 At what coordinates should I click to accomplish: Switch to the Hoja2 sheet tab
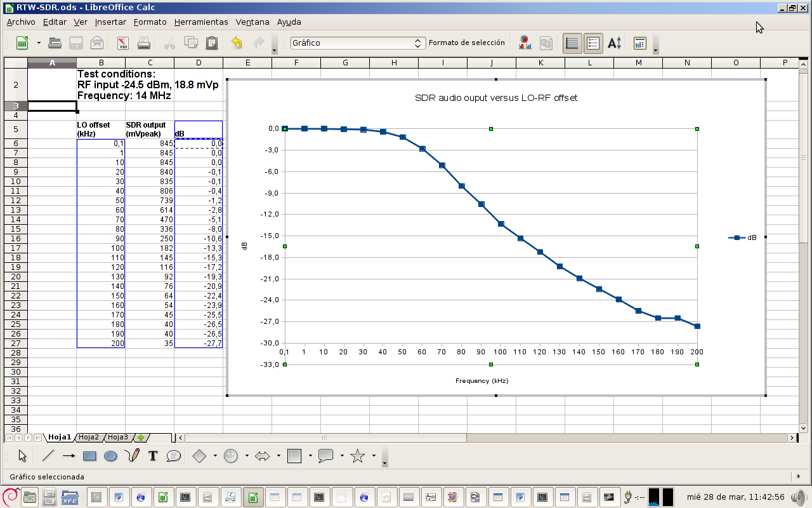pyautogui.click(x=89, y=438)
